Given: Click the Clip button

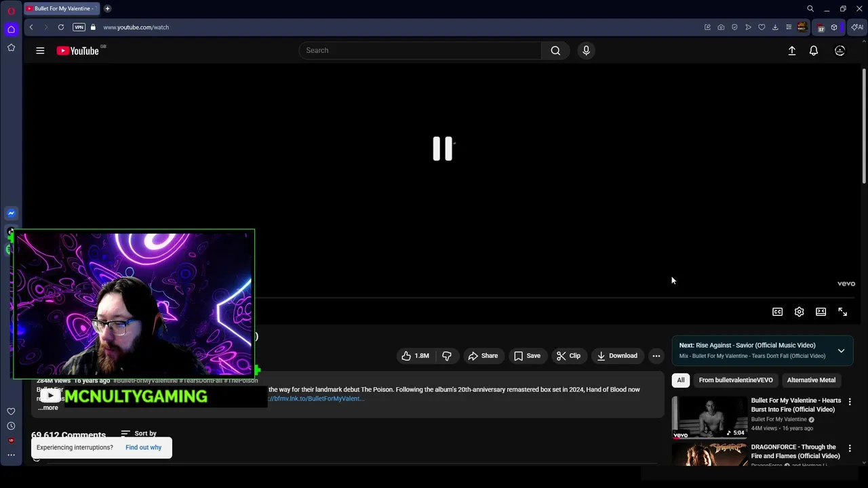Looking at the screenshot, I should [568, 356].
